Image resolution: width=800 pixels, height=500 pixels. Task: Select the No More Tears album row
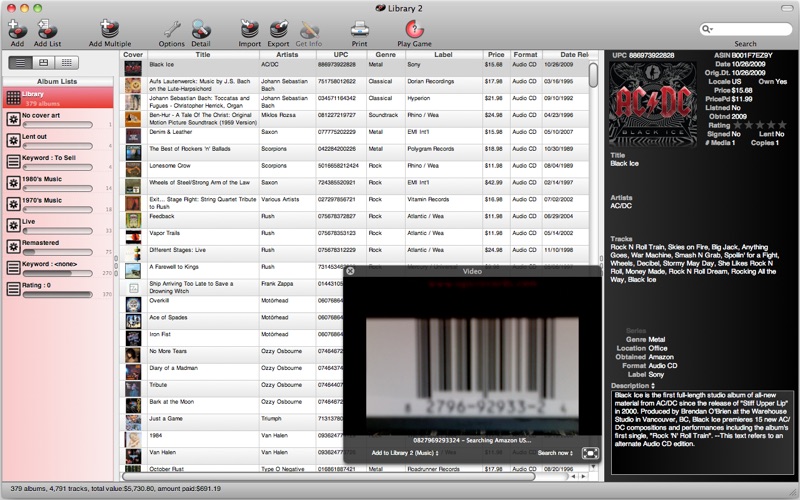pos(232,355)
